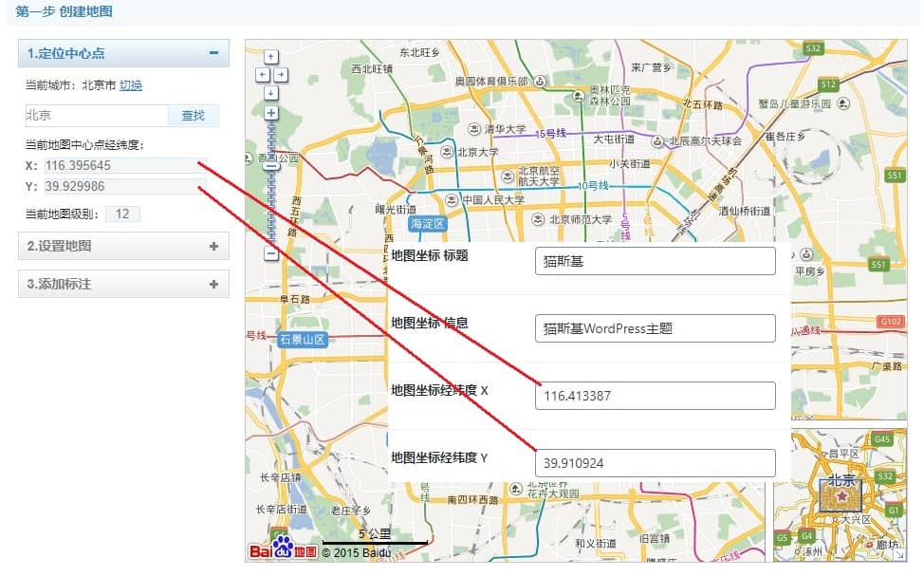
Task: Click the overview minimap thumbnail of 北京
Action: (x=841, y=494)
